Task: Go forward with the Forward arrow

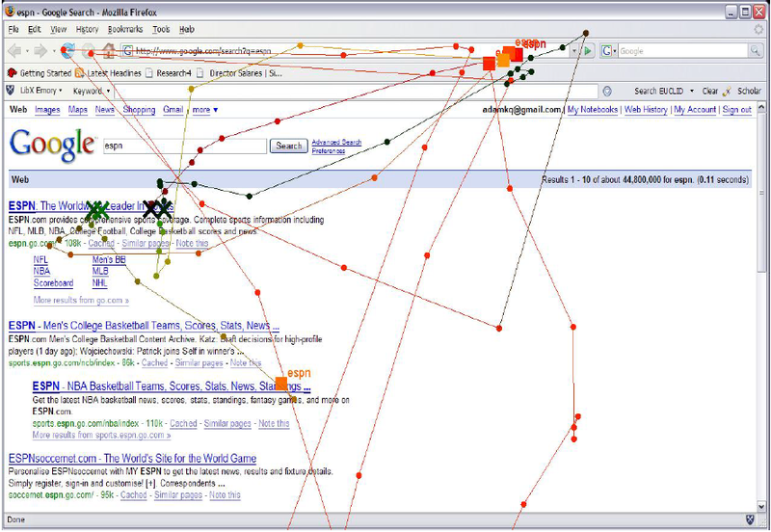Action: [x=40, y=51]
